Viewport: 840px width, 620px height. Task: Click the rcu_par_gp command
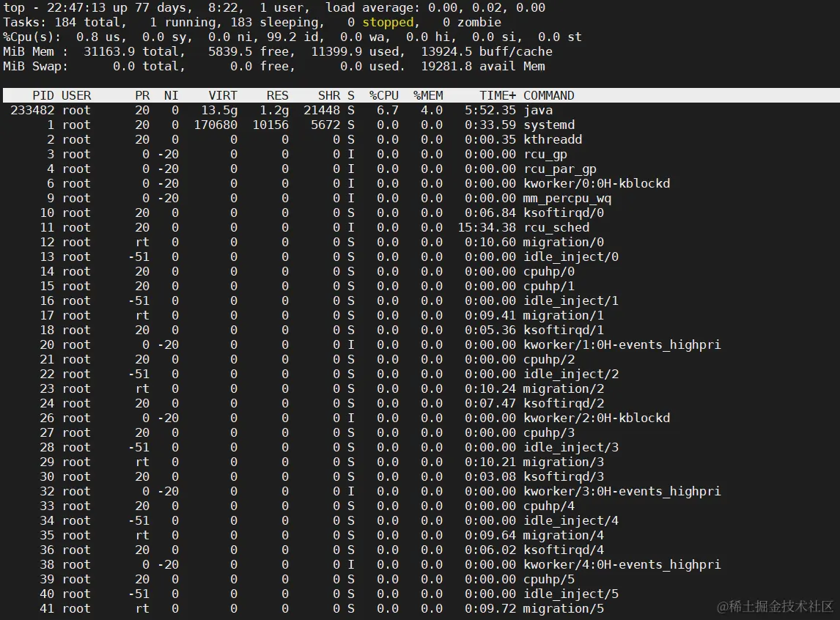pos(560,169)
